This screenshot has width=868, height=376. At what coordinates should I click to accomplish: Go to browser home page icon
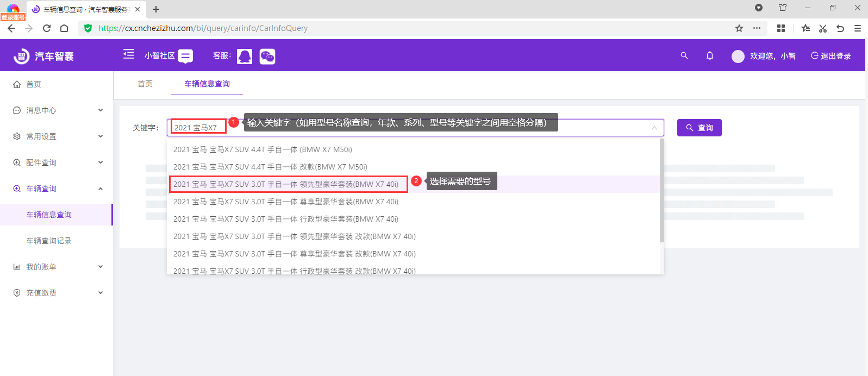(64, 28)
